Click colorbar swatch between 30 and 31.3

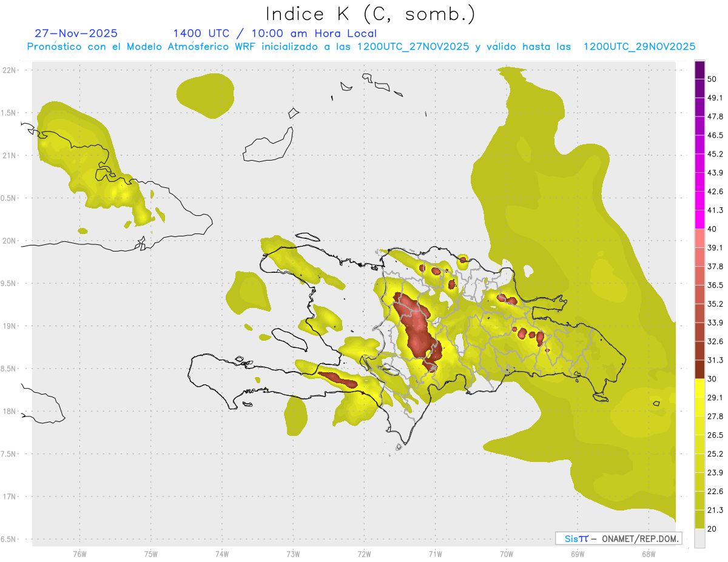tap(699, 369)
